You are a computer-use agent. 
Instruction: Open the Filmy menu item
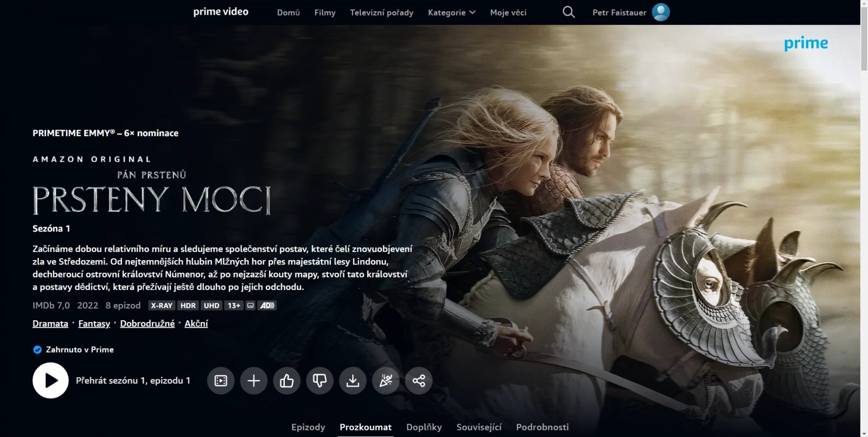tap(325, 12)
